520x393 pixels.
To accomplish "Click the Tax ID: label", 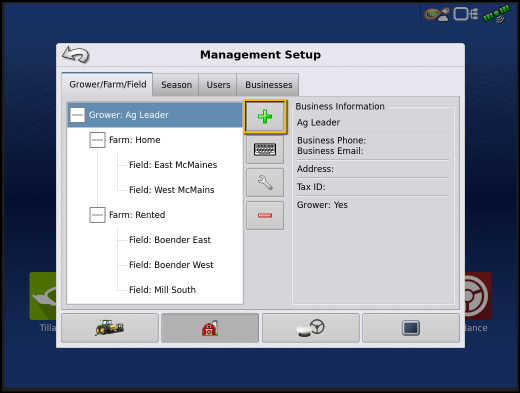I will pos(311,187).
